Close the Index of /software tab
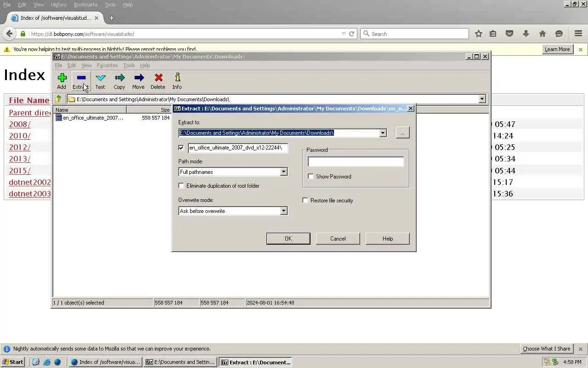Viewport: 588px width, 368px height. point(96,18)
